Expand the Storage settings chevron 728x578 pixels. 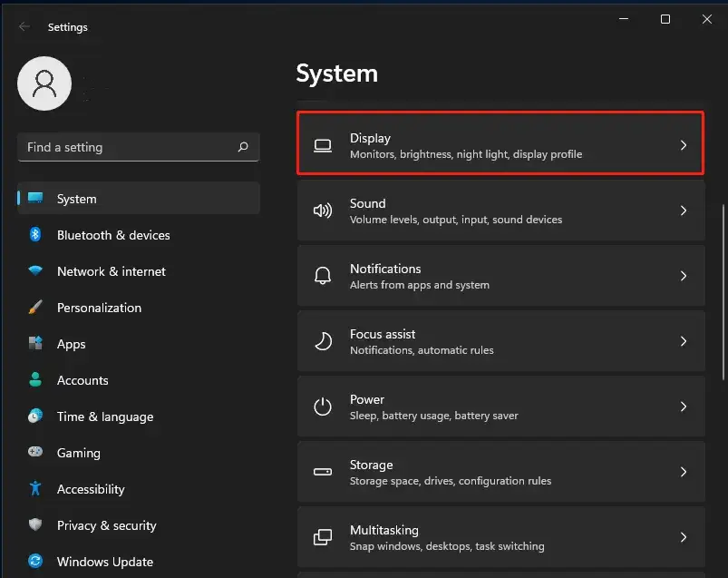(684, 471)
